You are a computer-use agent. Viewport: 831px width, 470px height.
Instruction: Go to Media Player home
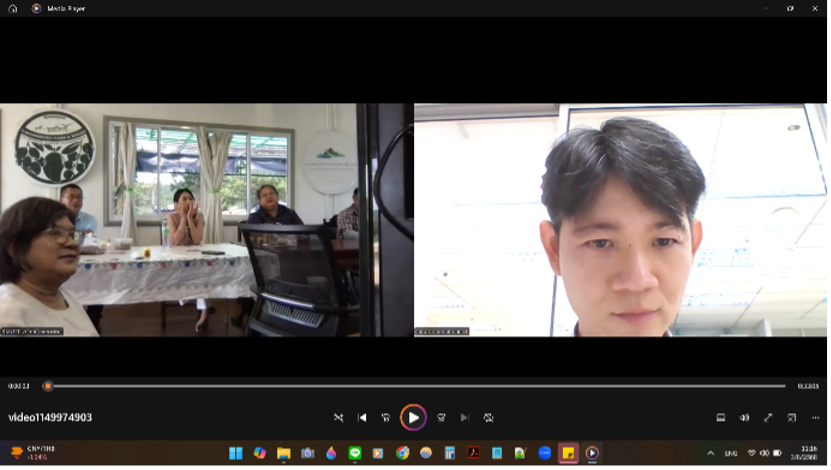pyautogui.click(x=13, y=8)
